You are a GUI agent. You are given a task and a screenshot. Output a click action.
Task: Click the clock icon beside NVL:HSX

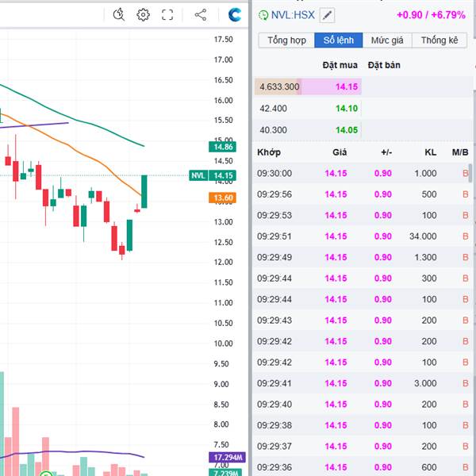263,15
